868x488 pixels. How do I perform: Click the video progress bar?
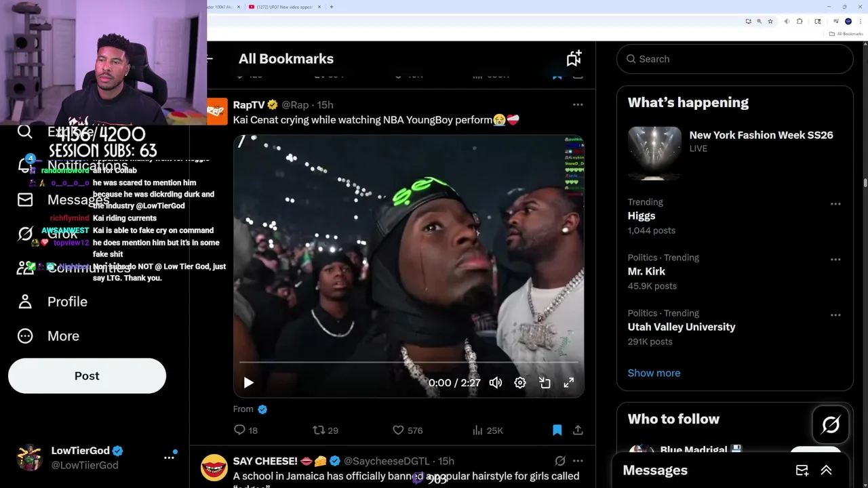(408, 363)
